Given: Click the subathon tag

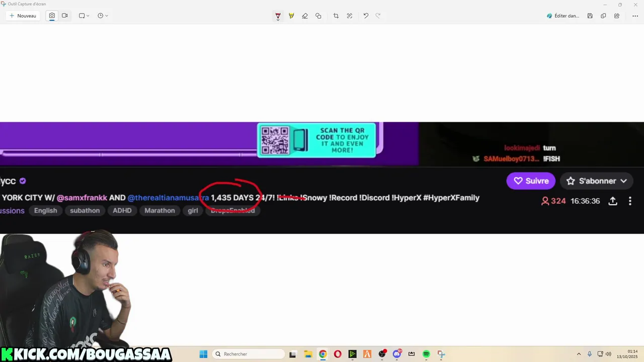Looking at the screenshot, I should coord(85,211).
